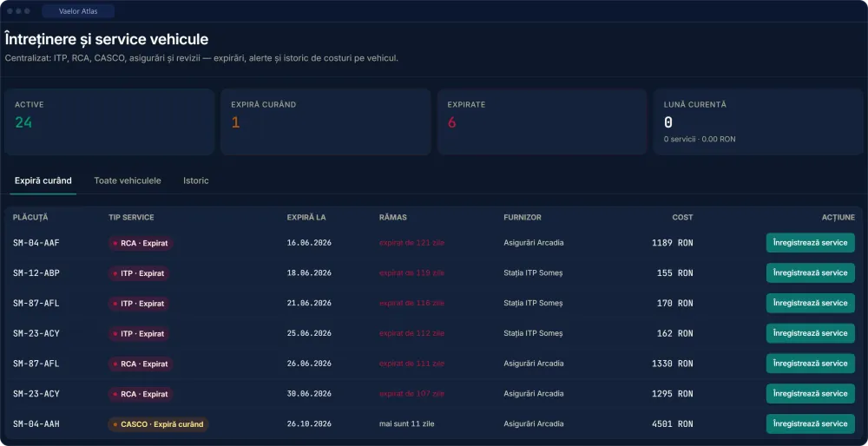This screenshot has height=446, width=868.
Task: Sort by the Plăcuță column header
Action: point(30,218)
